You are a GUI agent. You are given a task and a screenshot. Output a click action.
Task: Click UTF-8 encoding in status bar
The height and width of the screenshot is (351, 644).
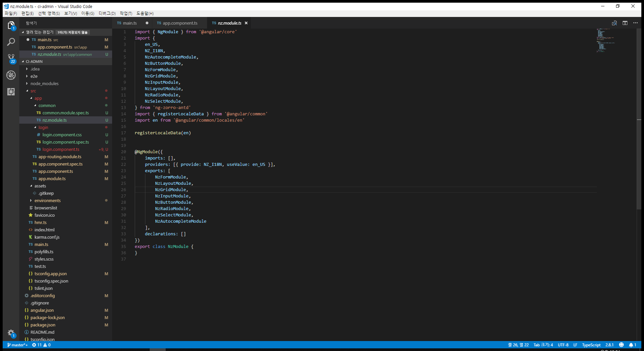[563, 345]
